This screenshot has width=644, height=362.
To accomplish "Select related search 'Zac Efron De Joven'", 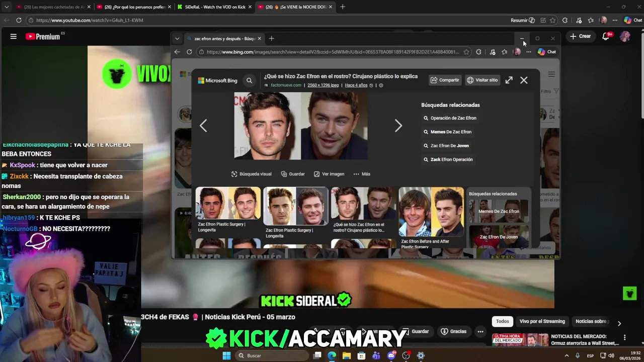I will [x=446, y=146].
